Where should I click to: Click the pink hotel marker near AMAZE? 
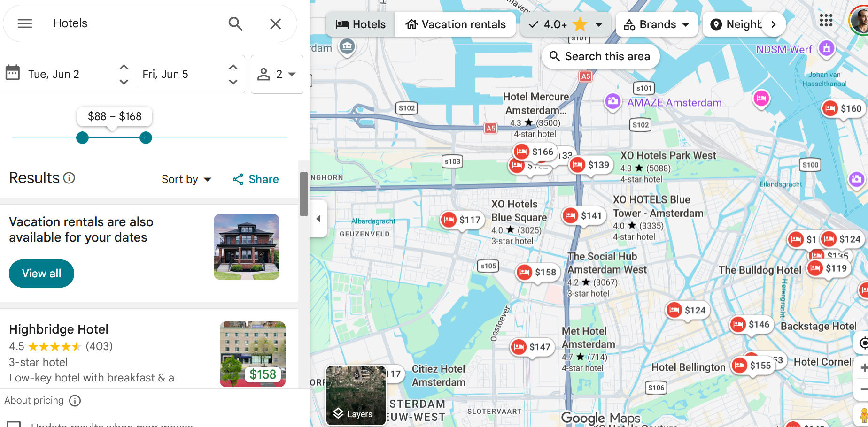click(761, 99)
